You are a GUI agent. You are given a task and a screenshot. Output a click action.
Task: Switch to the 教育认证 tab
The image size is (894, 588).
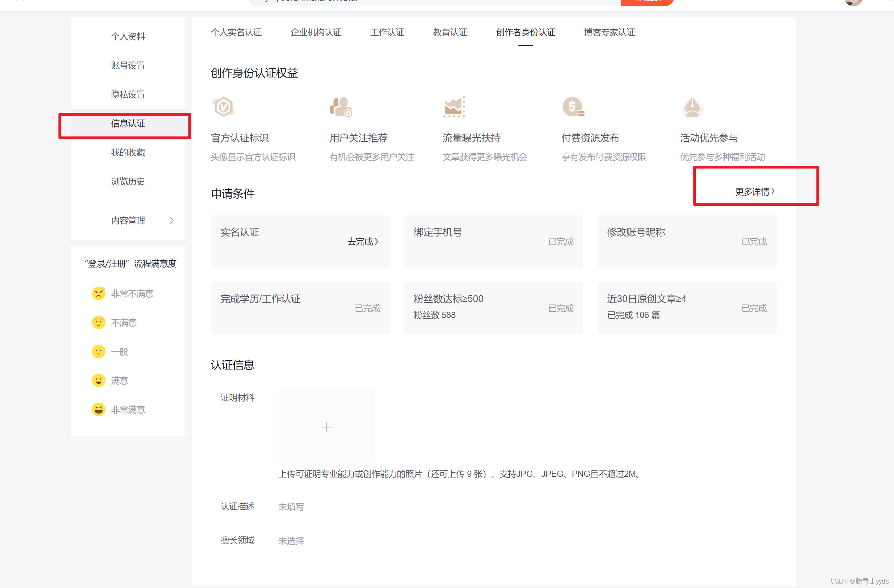(x=450, y=32)
